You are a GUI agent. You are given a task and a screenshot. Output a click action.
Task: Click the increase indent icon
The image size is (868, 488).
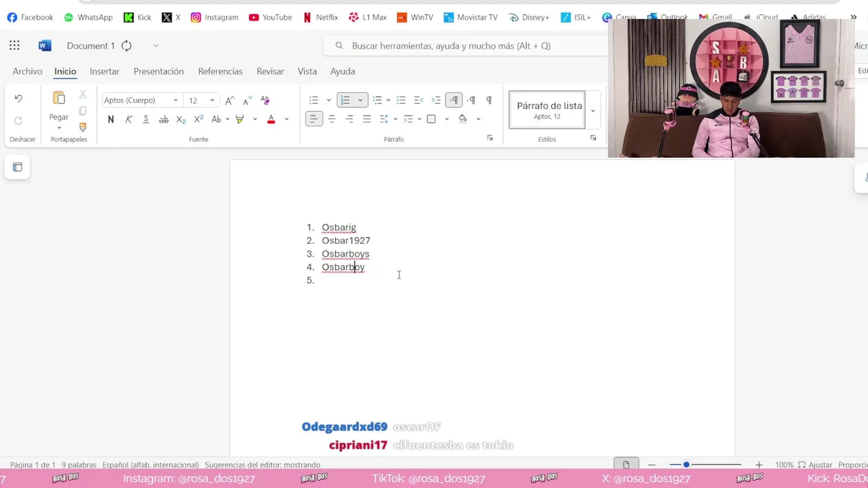[x=436, y=100]
